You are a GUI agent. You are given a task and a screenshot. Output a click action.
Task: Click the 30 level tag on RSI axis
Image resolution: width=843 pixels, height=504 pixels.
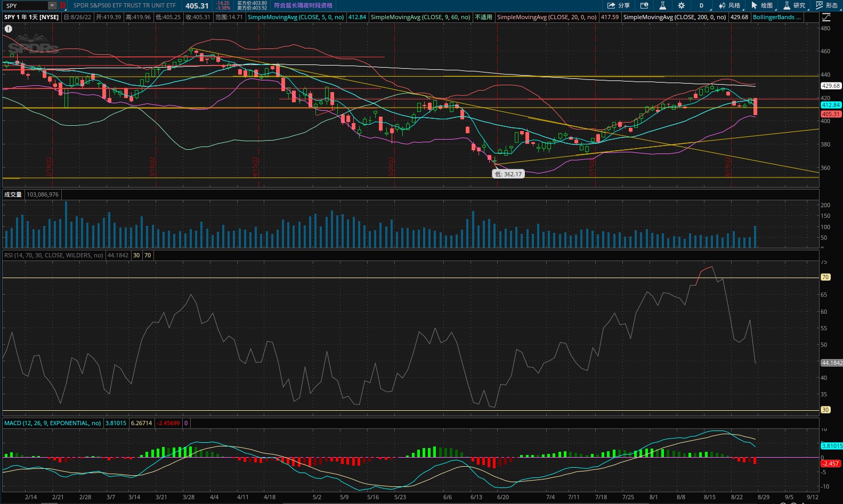(x=825, y=410)
